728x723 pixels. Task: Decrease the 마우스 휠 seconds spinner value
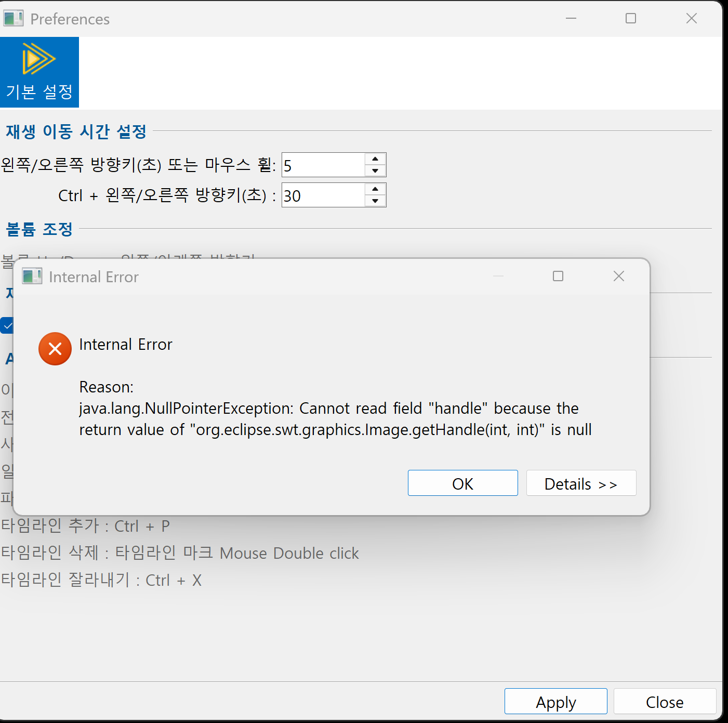375,171
